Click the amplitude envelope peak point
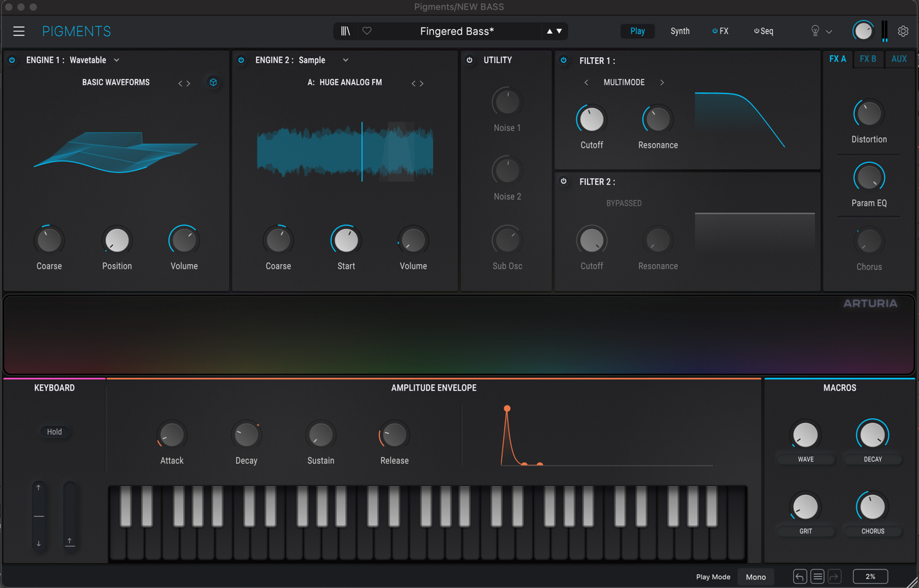Image resolution: width=919 pixels, height=588 pixels. click(x=507, y=408)
